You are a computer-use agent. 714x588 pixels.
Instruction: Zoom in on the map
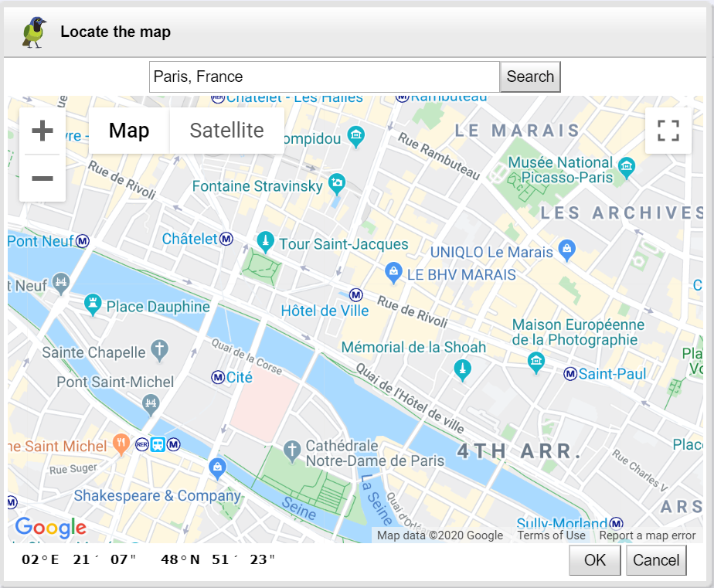pyautogui.click(x=42, y=131)
